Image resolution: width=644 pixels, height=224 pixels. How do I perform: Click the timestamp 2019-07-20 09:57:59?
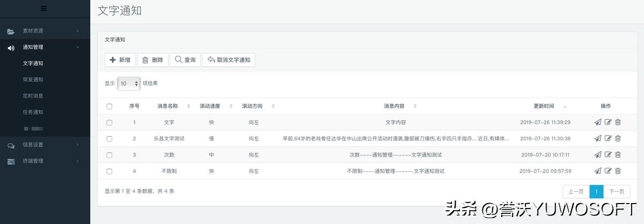(545, 171)
